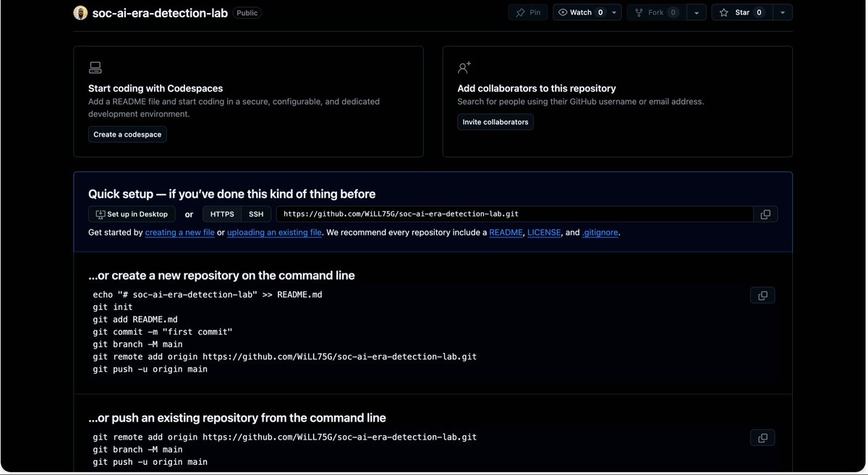Screen dimensions: 868x475
Task: Click the 'git add README.md' command line
Action: [x=135, y=320]
